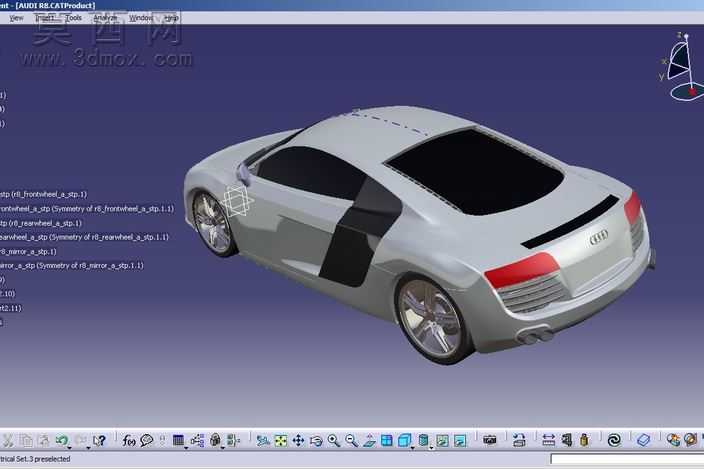The image size is (704, 469).
Task: Open the Design Table flyout arrow
Action: coord(186,447)
